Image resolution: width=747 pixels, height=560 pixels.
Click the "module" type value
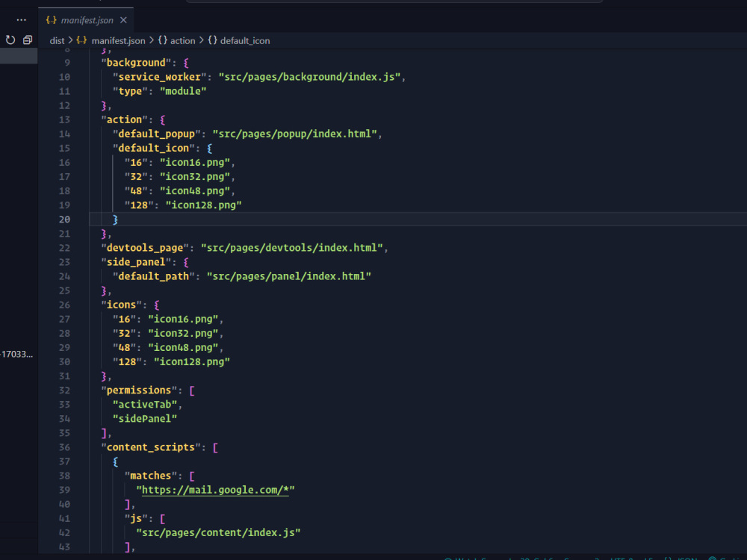coord(183,91)
